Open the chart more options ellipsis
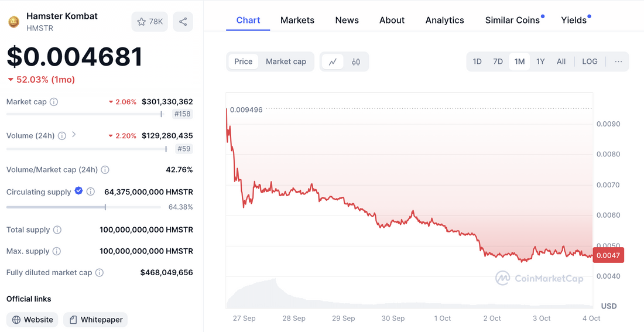This screenshot has width=644, height=332. tap(618, 61)
